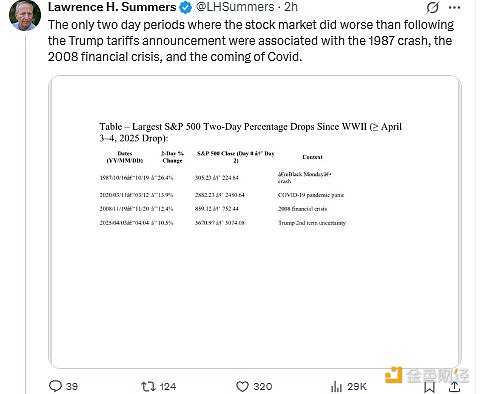Image resolution: width=480 pixels, height=394 pixels.
Task: Like the post with the heart icon
Action: click(x=242, y=387)
